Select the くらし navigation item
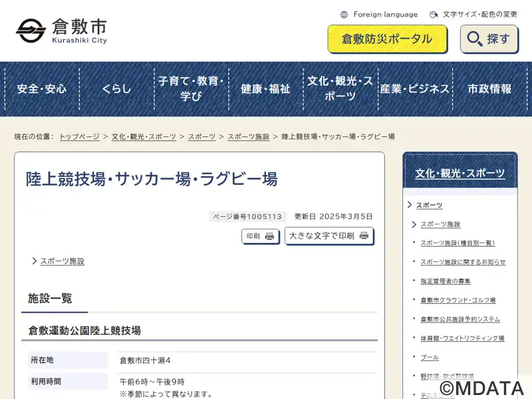 (116, 88)
